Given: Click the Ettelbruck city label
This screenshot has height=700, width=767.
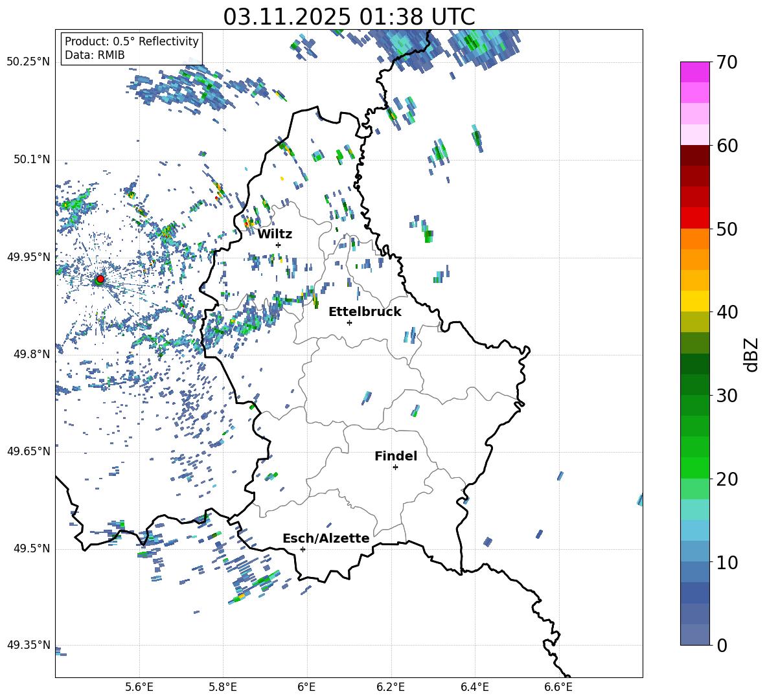Looking at the screenshot, I should click(365, 311).
